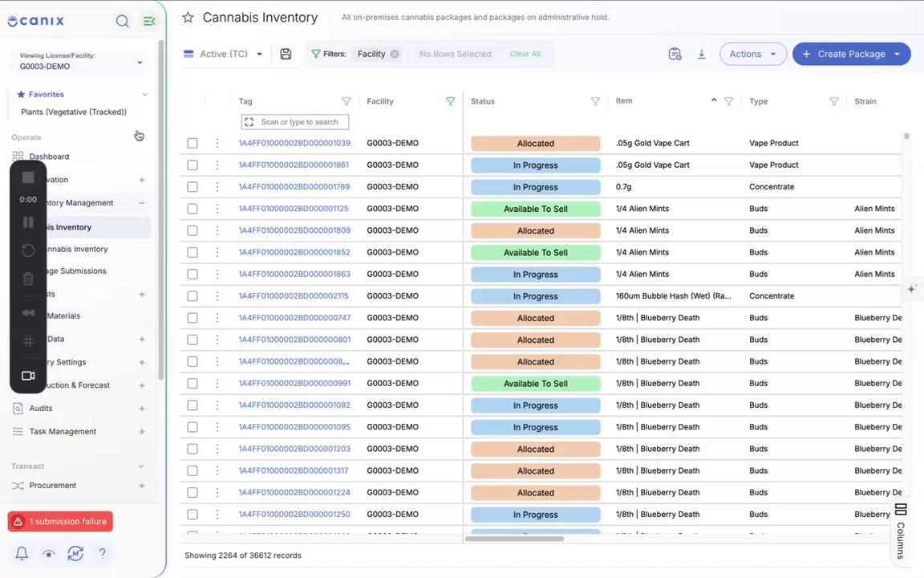
Task: Open the Columns side panel
Action: 901,531
